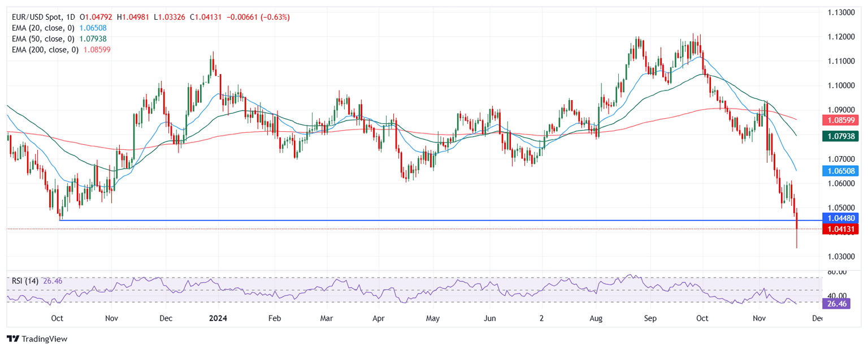Toggle visibility of EMA (20, close, 0)

[42, 29]
